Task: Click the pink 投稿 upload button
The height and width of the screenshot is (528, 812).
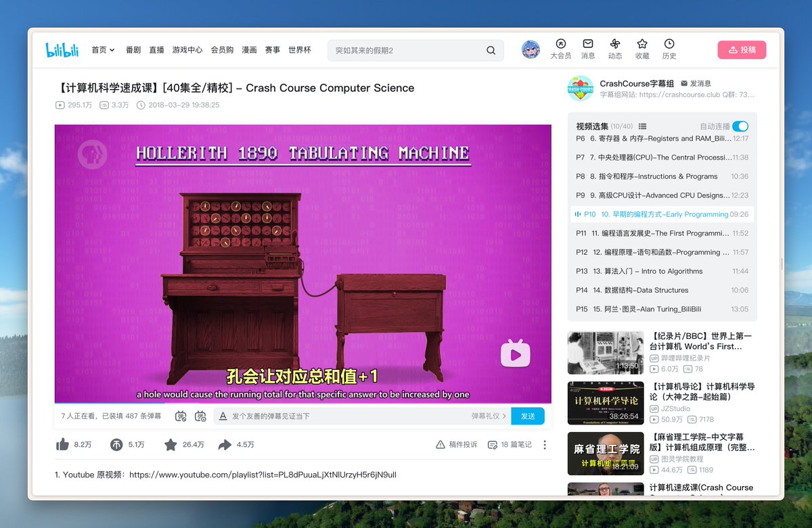Action: click(x=742, y=50)
